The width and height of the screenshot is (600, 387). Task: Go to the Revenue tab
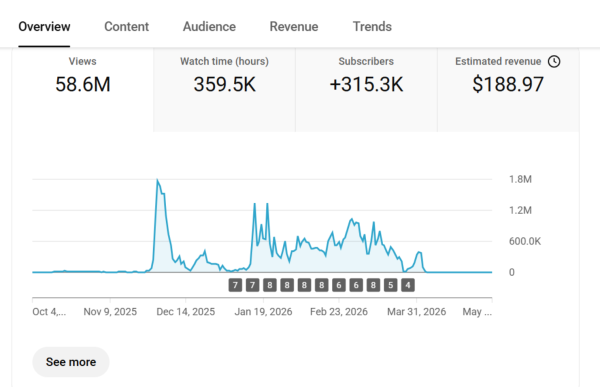[293, 27]
